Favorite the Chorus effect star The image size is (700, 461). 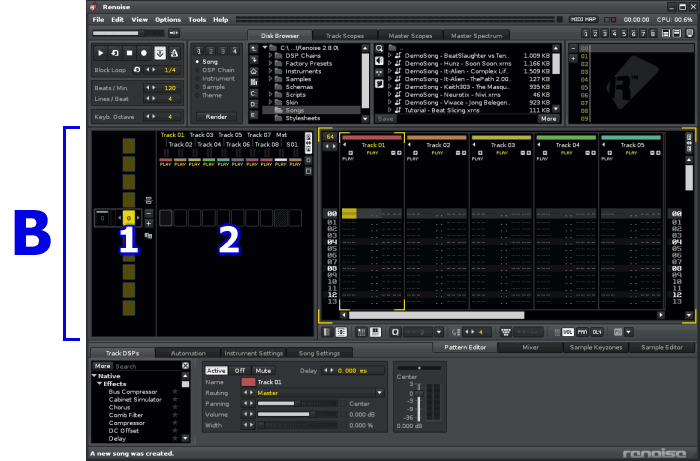click(175, 407)
